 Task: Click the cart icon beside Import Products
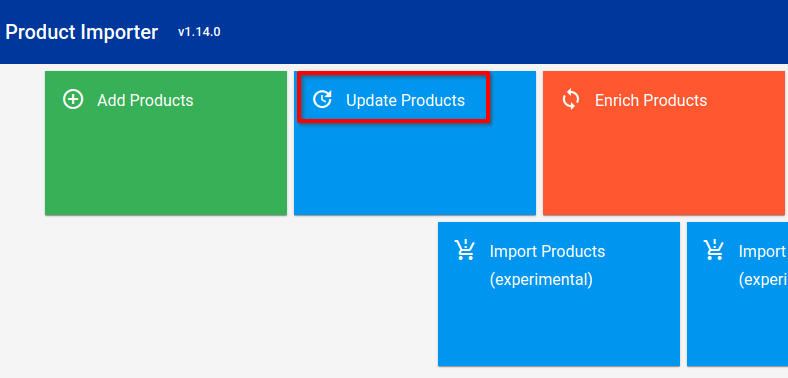pyautogui.click(x=465, y=250)
